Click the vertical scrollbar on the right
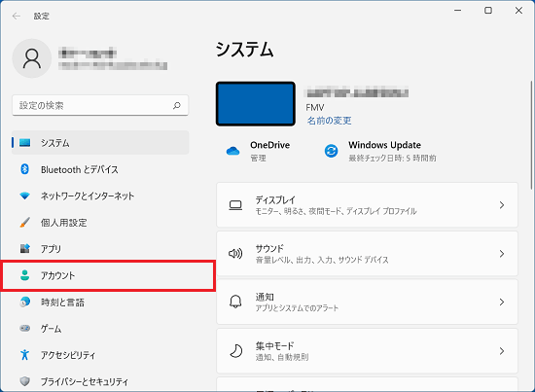This screenshot has height=392, width=535. coord(531,135)
